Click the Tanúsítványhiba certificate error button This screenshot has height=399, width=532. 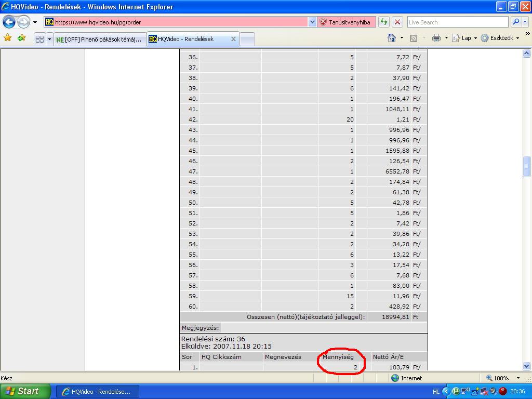[347, 22]
